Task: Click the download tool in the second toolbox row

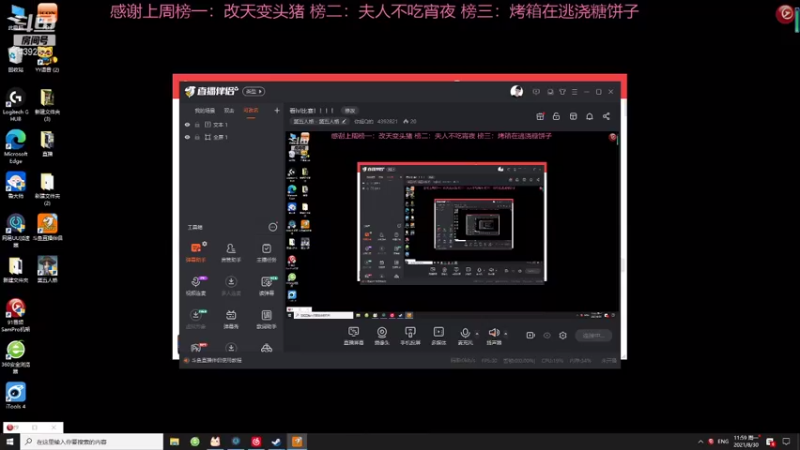Action: (x=231, y=286)
